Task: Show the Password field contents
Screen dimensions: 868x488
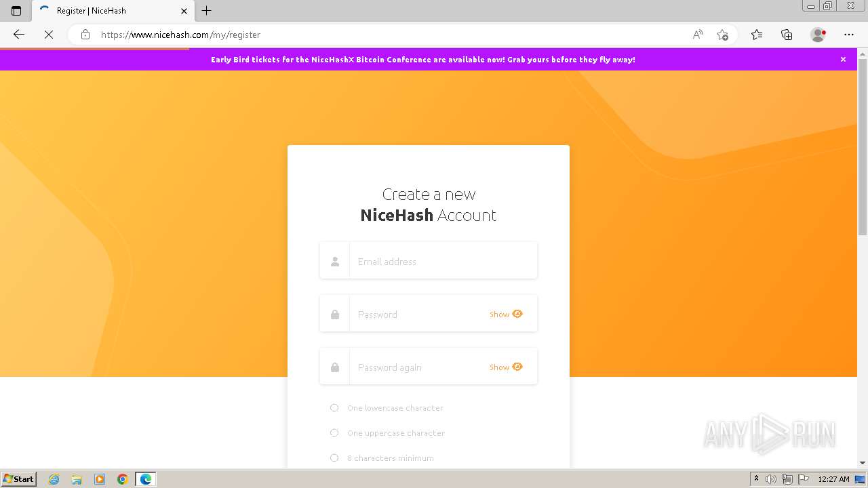Action: pos(506,314)
